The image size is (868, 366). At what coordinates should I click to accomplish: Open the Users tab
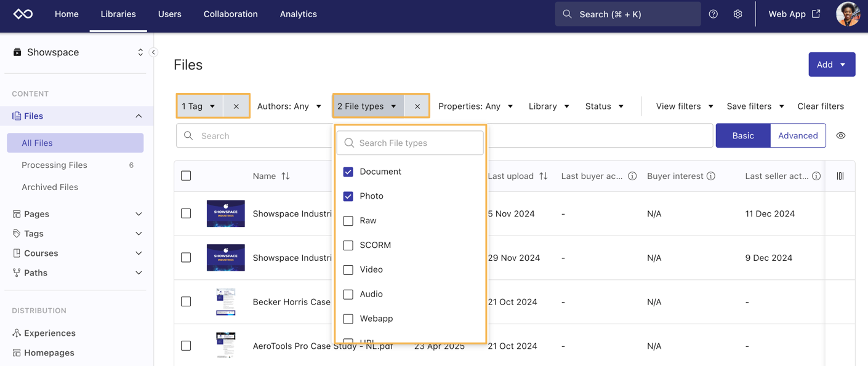click(170, 14)
